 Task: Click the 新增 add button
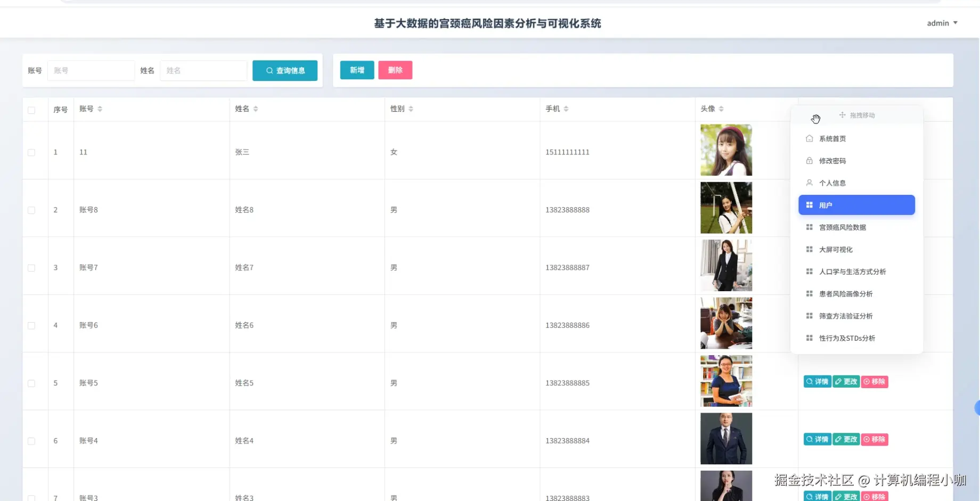tap(357, 70)
